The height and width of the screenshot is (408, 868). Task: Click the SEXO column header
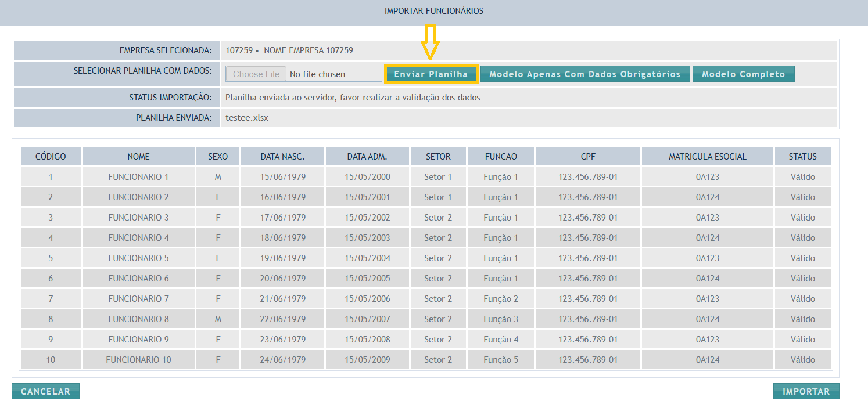(x=218, y=156)
